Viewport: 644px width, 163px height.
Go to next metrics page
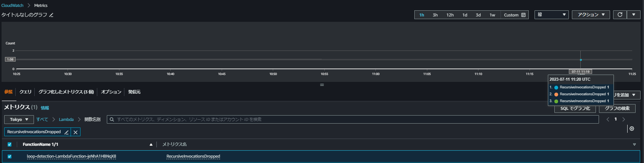click(624, 119)
